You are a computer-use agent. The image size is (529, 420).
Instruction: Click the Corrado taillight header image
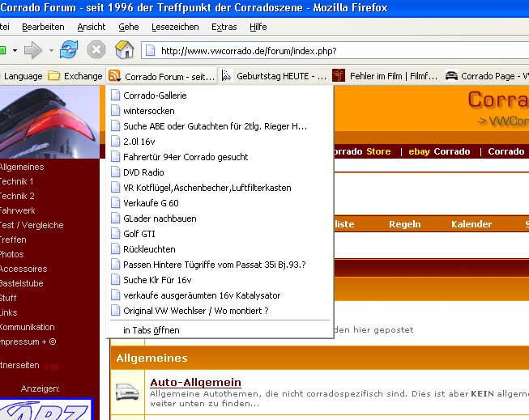(49, 122)
